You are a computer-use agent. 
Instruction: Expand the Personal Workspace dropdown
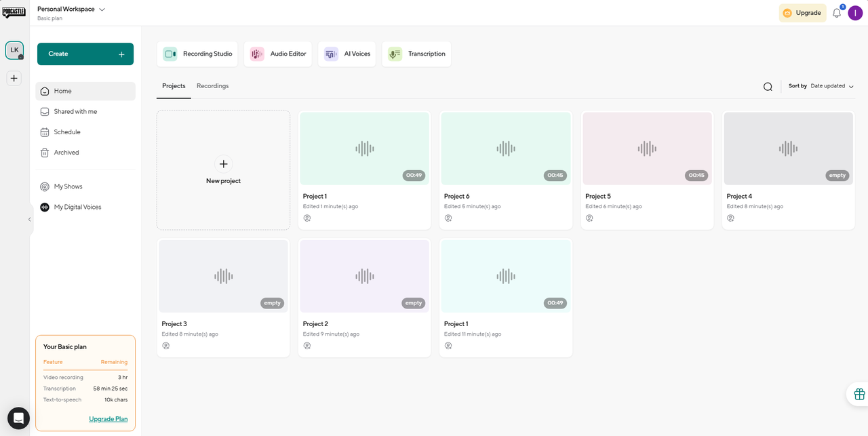point(71,9)
